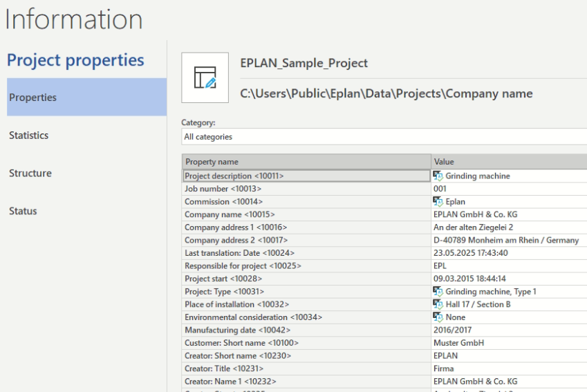Click translation icon next to Hall 17 / Section B

point(437,304)
